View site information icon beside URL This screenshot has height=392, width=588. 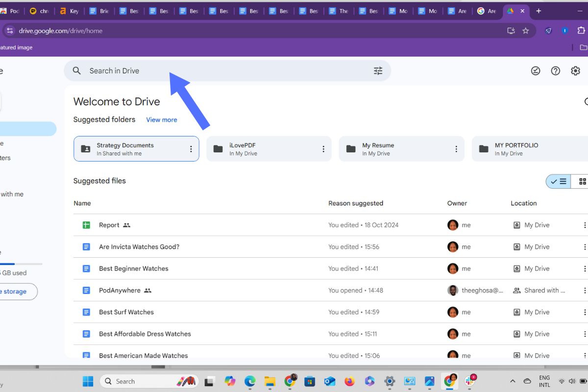(9, 30)
